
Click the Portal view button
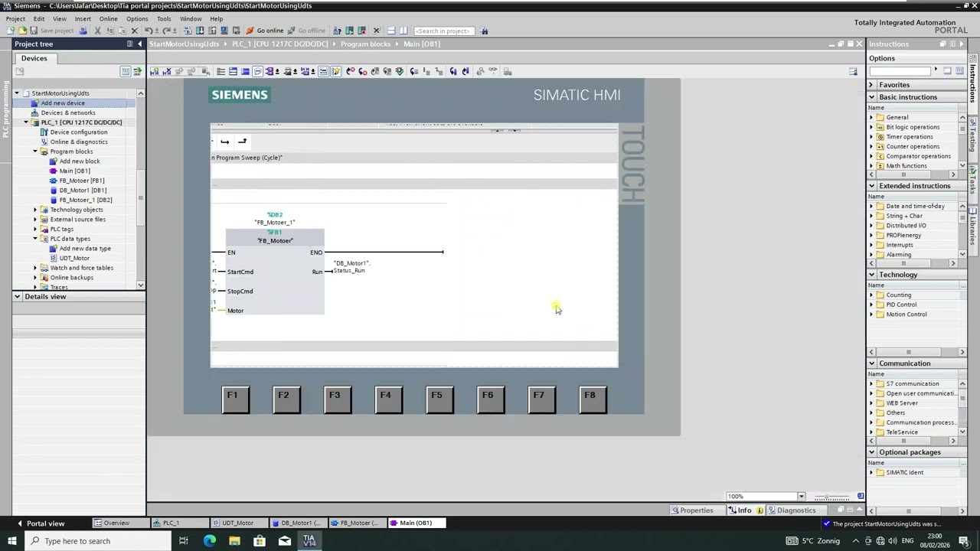(x=40, y=523)
